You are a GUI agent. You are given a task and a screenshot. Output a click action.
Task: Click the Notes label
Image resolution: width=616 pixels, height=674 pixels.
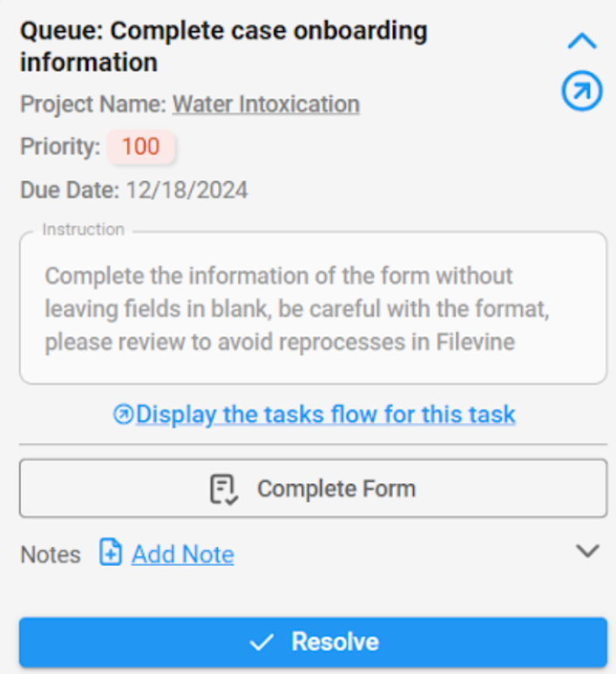(x=51, y=555)
